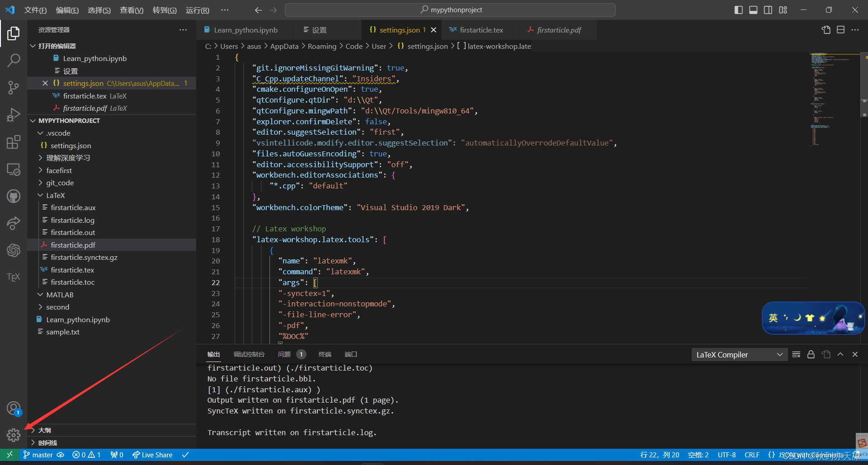This screenshot has width=868, height=465.
Task: Open the Extensions view icon
Action: pos(14,142)
